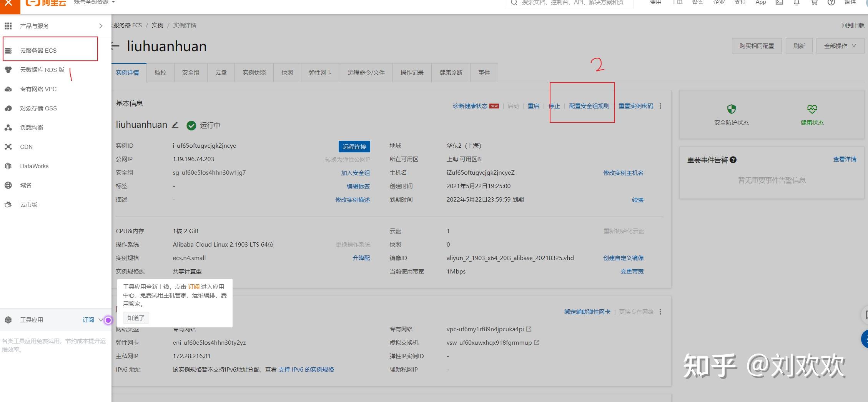Click the 诊断健康状态 link

pos(470,106)
